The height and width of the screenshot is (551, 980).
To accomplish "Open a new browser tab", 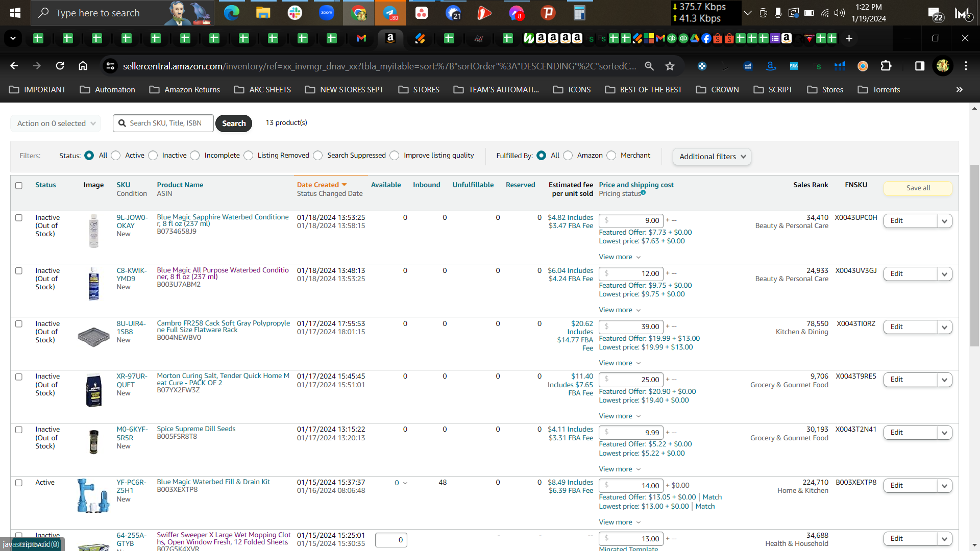I will click(849, 38).
